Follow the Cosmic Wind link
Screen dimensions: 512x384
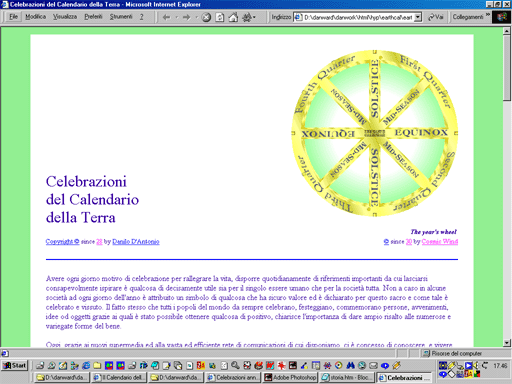point(440,242)
